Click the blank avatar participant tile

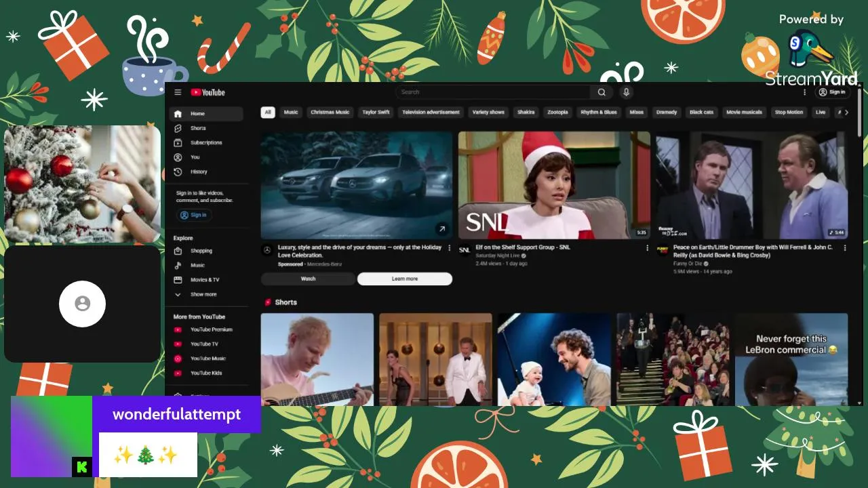82,304
